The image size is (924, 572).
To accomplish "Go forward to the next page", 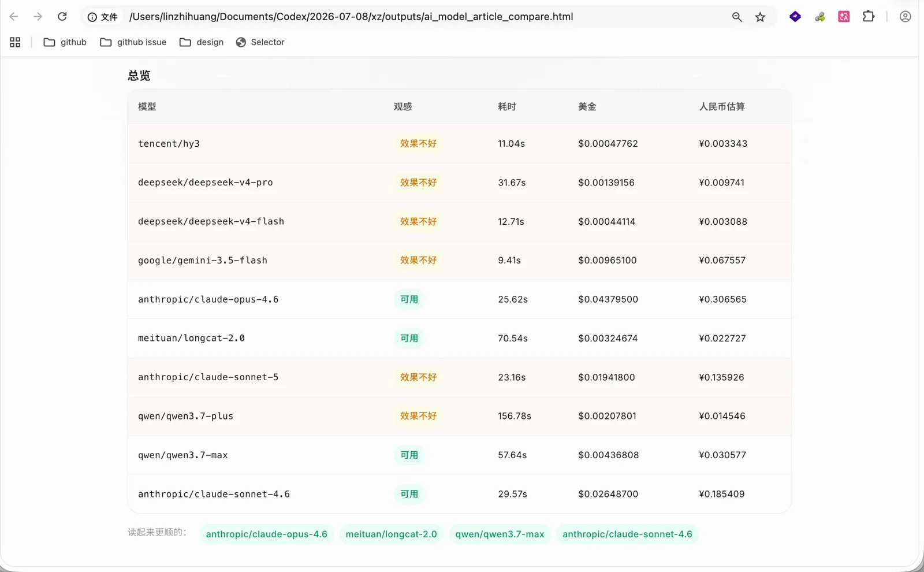I will point(38,17).
